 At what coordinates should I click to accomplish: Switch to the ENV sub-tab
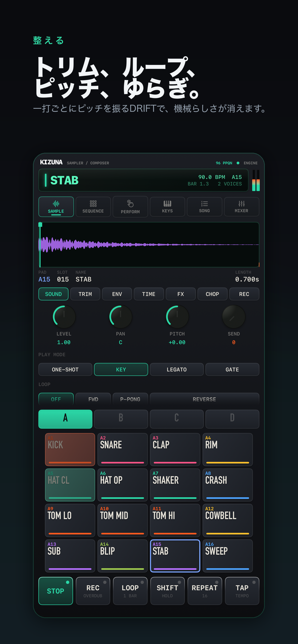click(117, 294)
